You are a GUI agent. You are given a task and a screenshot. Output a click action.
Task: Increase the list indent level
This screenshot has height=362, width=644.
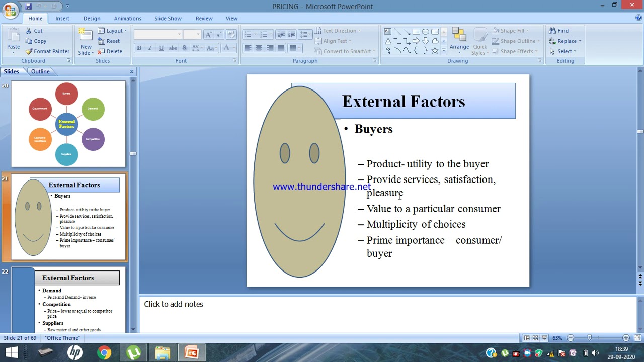(291, 34)
